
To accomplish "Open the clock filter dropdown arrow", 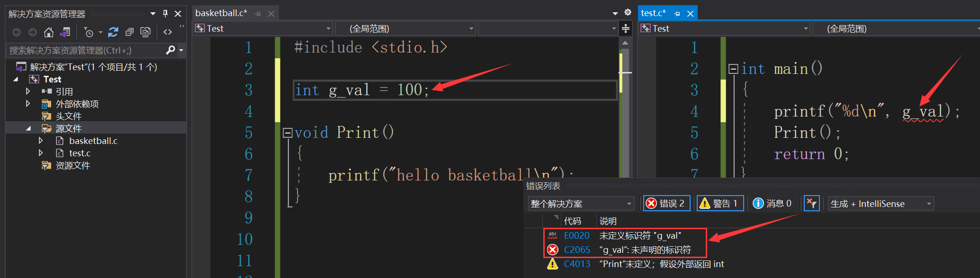I will click(x=100, y=32).
